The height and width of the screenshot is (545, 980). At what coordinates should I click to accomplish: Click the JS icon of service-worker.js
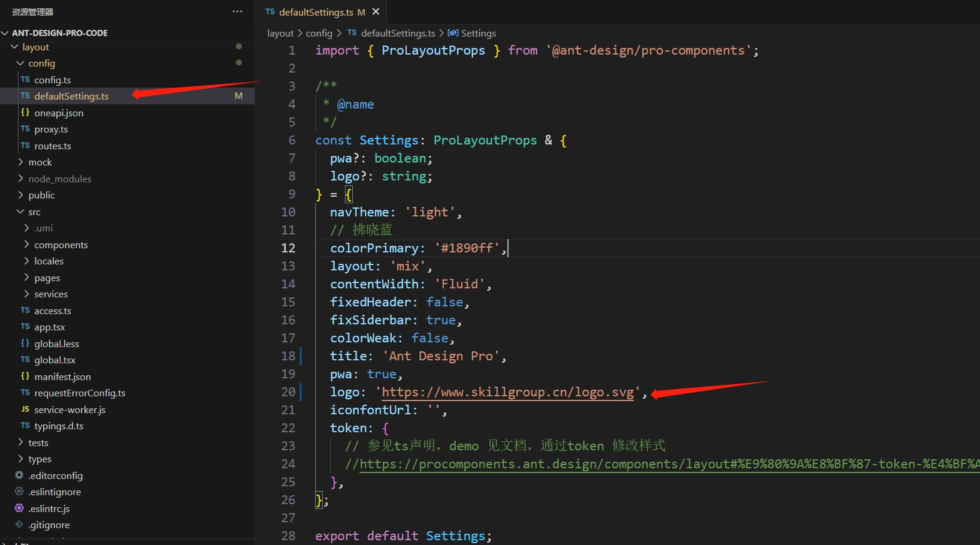click(25, 409)
